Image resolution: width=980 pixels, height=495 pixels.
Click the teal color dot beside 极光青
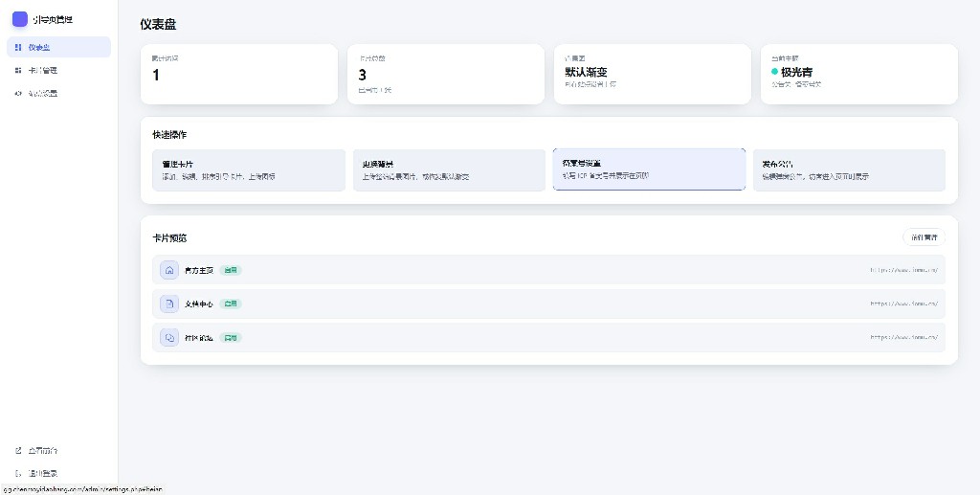775,72
